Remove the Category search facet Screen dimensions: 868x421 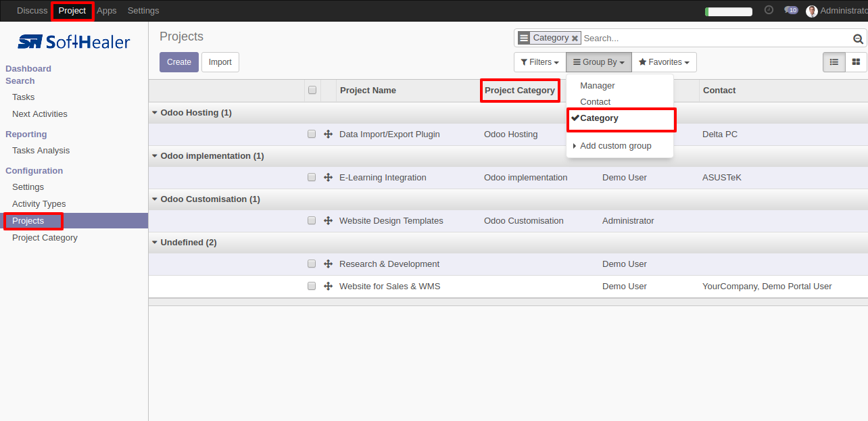(575, 39)
